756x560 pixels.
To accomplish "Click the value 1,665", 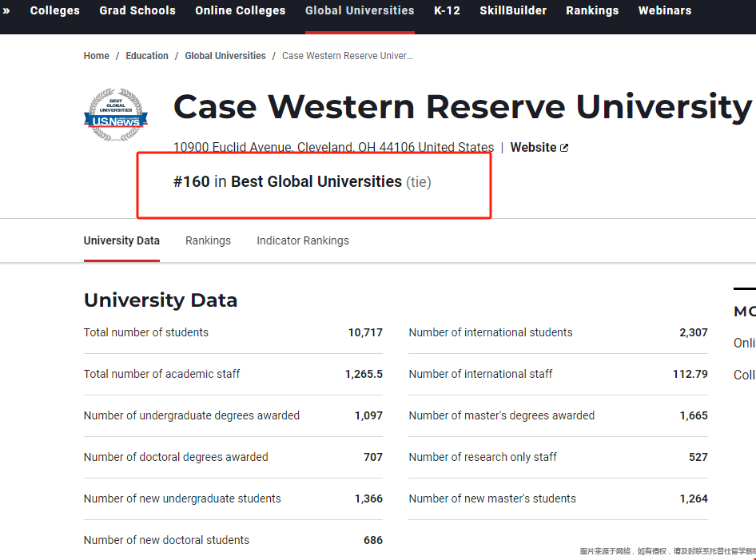I will (694, 415).
